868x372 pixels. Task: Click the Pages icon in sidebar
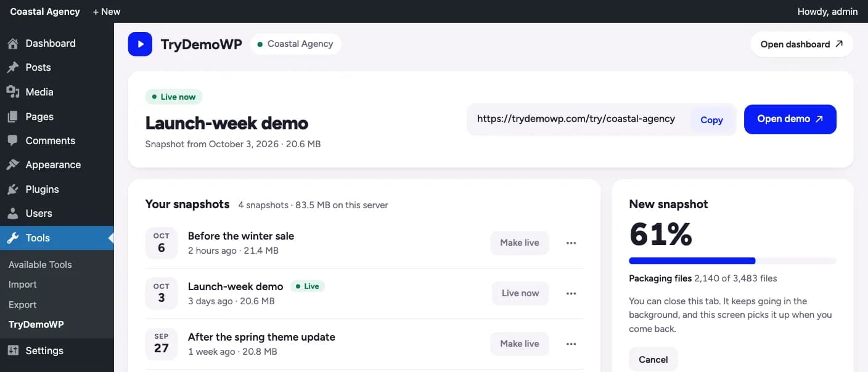[12, 116]
